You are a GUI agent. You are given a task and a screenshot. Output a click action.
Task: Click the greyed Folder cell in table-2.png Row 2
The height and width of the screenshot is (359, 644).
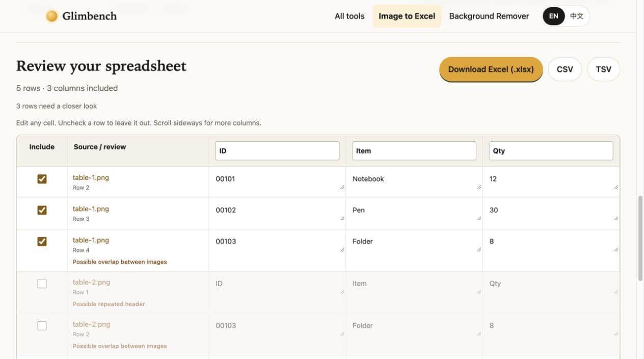pyautogui.click(x=414, y=334)
